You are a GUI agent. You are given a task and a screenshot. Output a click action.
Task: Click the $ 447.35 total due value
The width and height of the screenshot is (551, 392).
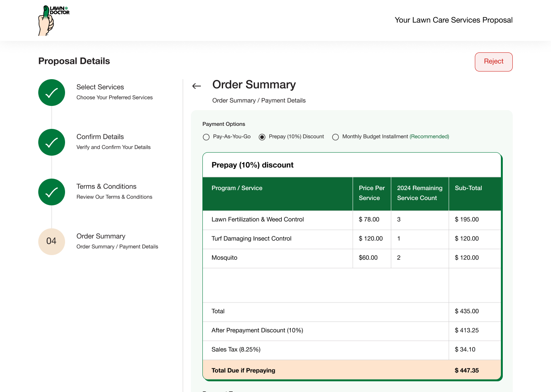[467, 371]
